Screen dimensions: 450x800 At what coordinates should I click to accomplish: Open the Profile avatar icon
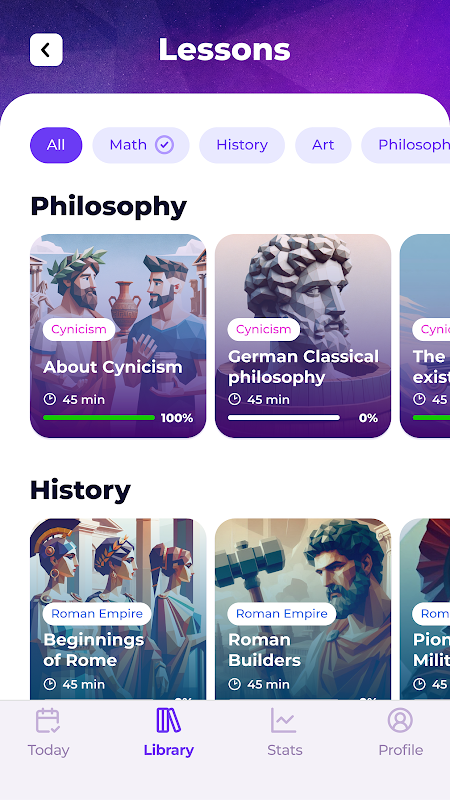401,720
